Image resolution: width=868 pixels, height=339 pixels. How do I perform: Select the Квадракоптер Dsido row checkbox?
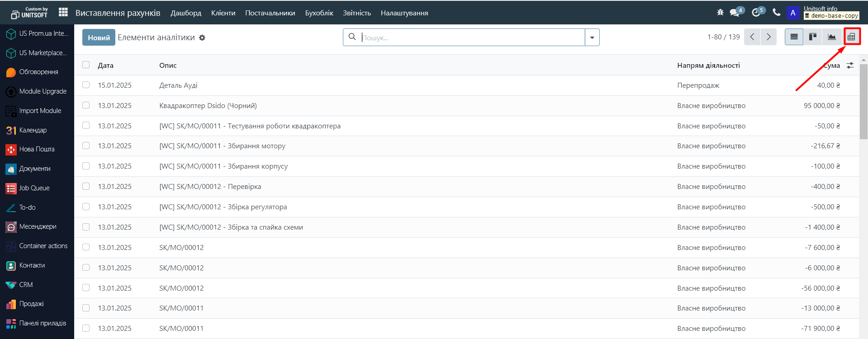(x=86, y=105)
